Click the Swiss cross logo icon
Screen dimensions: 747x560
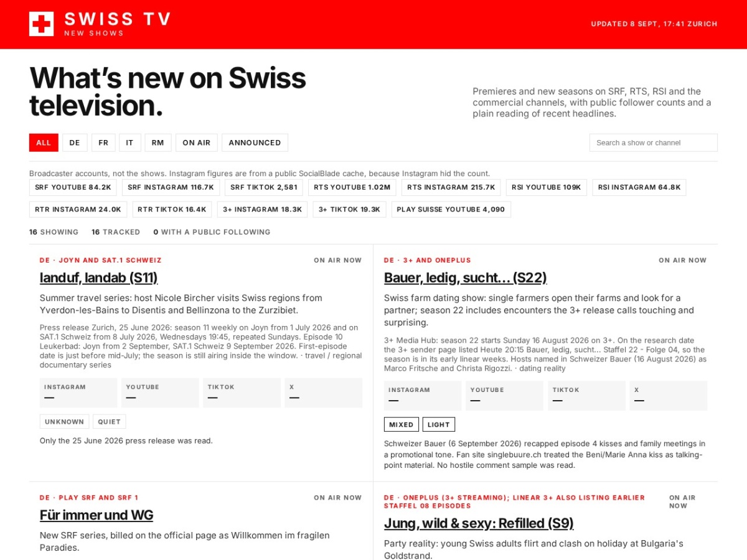41,24
